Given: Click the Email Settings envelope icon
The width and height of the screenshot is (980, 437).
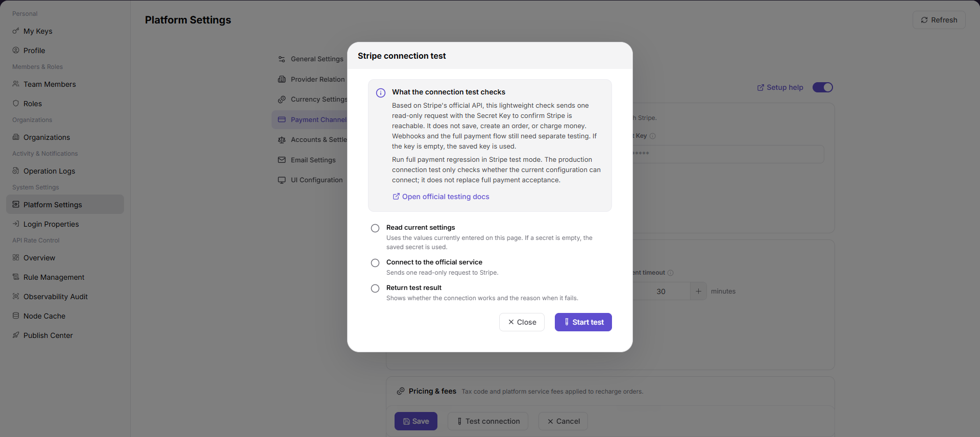Looking at the screenshot, I should tap(282, 160).
